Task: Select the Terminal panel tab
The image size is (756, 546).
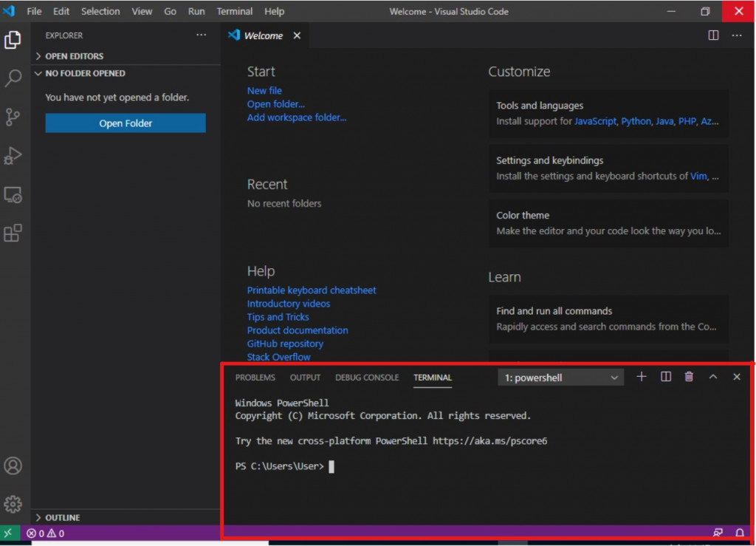Action: pyautogui.click(x=433, y=378)
